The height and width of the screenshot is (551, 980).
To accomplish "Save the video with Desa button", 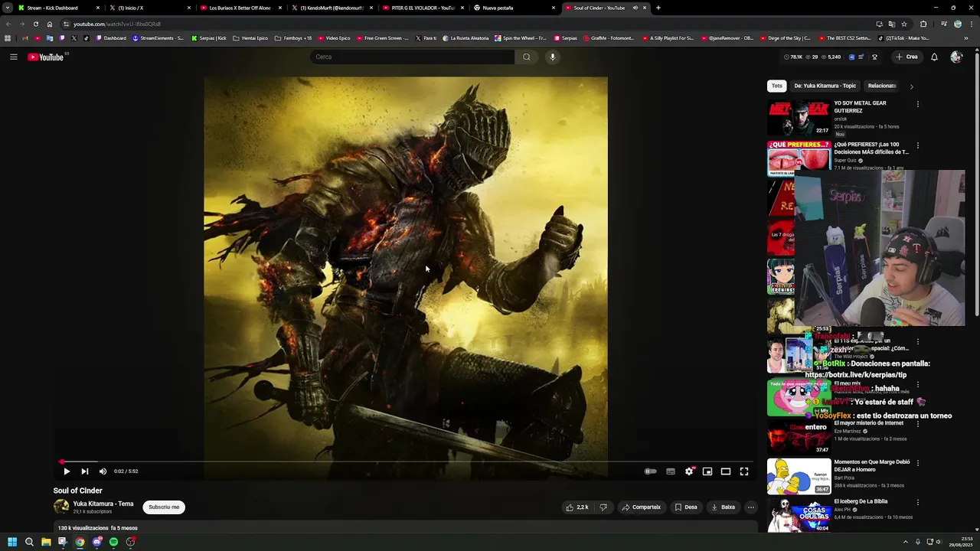I will 686,507.
